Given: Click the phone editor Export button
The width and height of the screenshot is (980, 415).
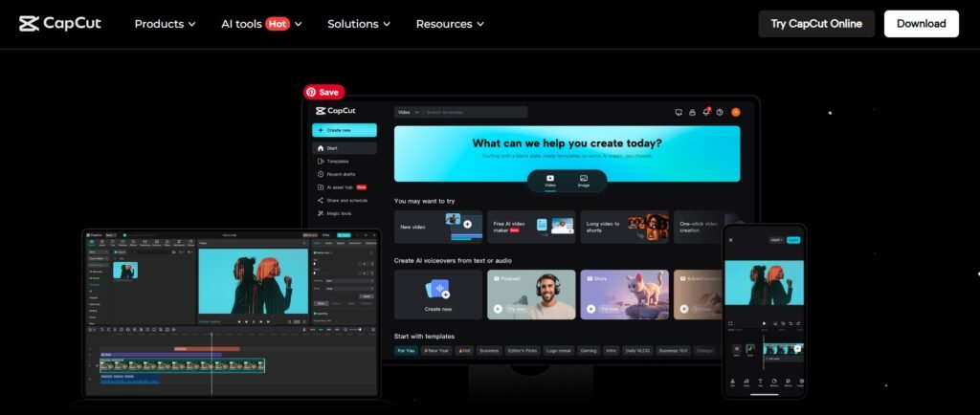Looking at the screenshot, I should [793, 240].
